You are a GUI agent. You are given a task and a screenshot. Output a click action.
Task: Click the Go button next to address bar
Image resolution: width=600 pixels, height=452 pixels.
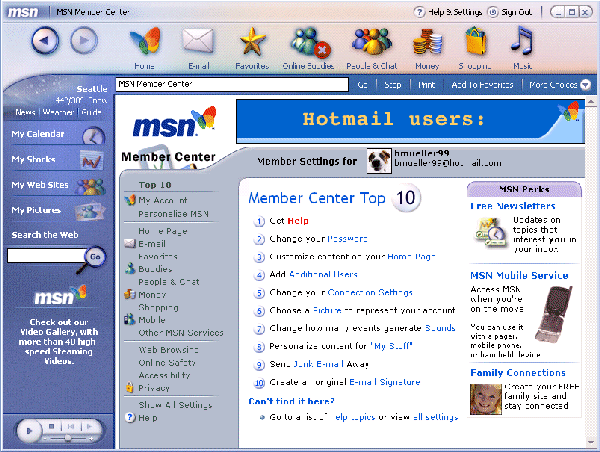(x=362, y=85)
